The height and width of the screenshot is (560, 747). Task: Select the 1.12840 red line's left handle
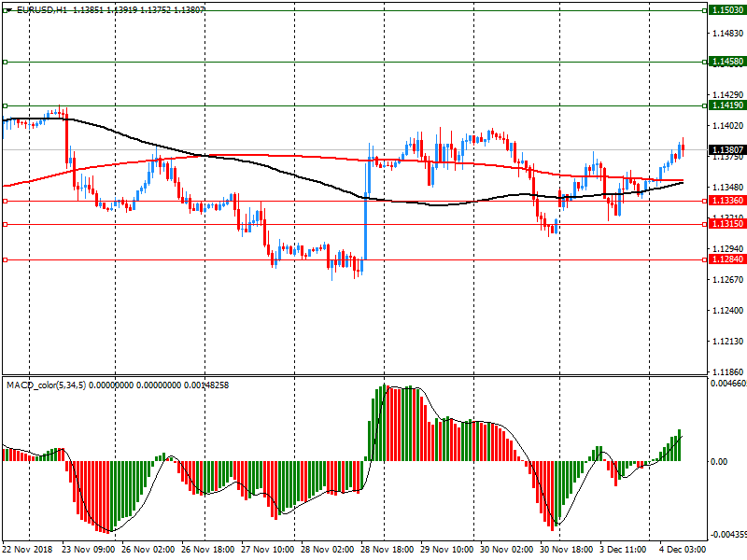click(5, 260)
